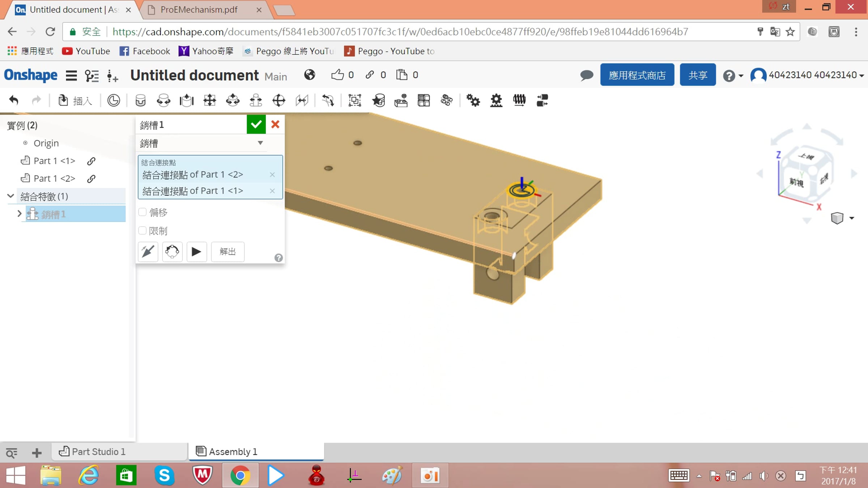Click the reorient secondary axis icon

(172, 252)
